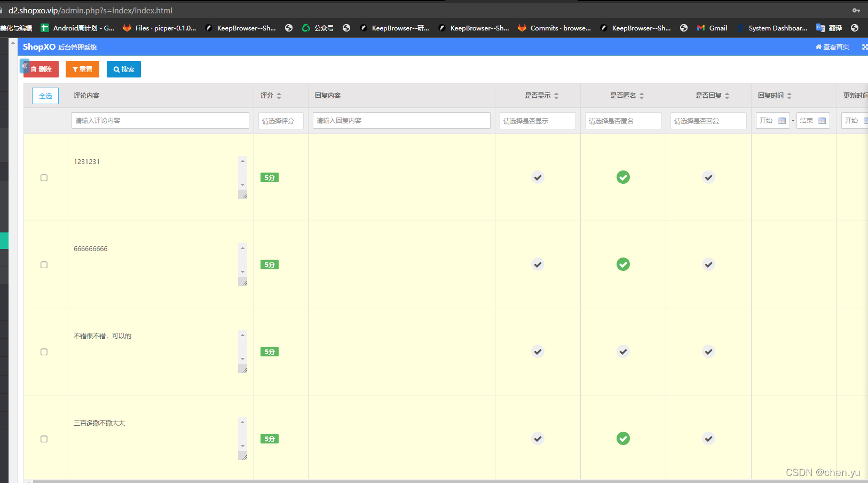Toggle 是否显示 for row 666666666
The width and height of the screenshot is (868, 483).
(x=538, y=264)
